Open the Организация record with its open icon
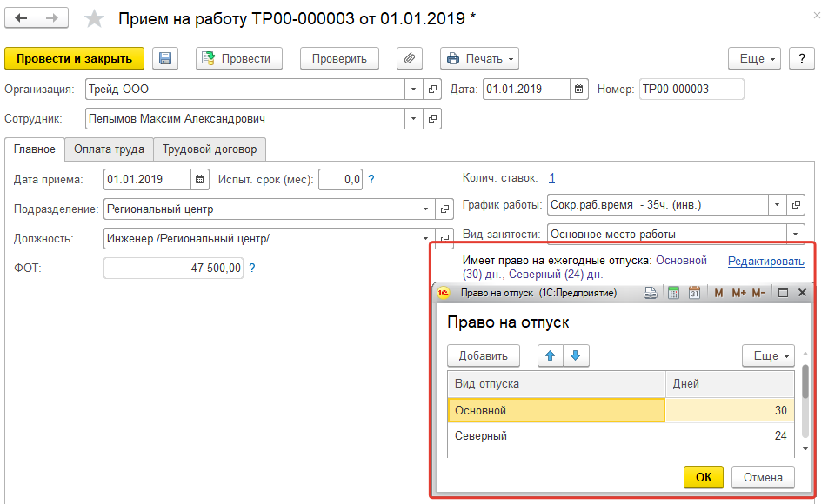The image size is (828, 504). pyautogui.click(x=432, y=90)
